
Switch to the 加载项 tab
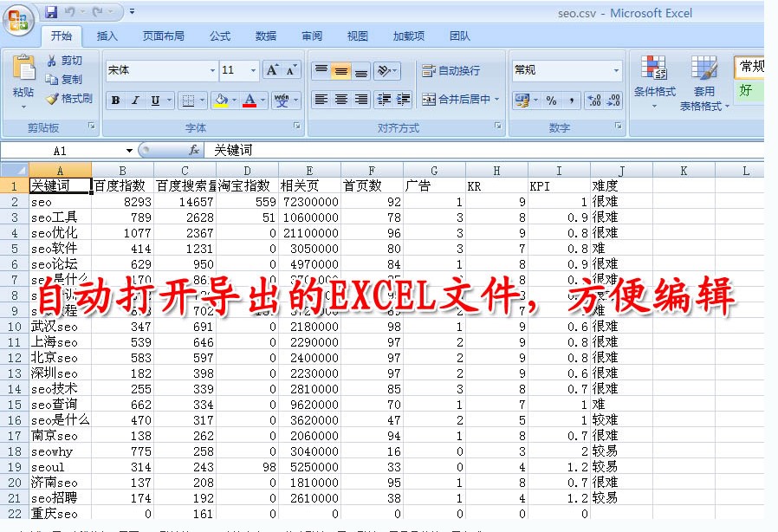(408, 36)
